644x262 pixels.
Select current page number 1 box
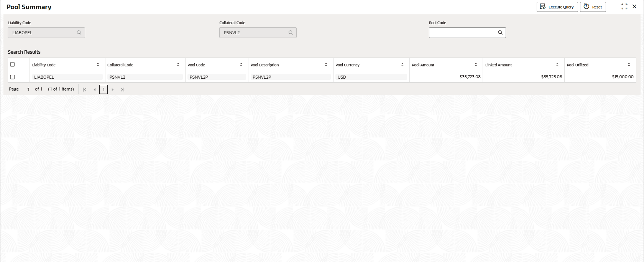click(103, 90)
